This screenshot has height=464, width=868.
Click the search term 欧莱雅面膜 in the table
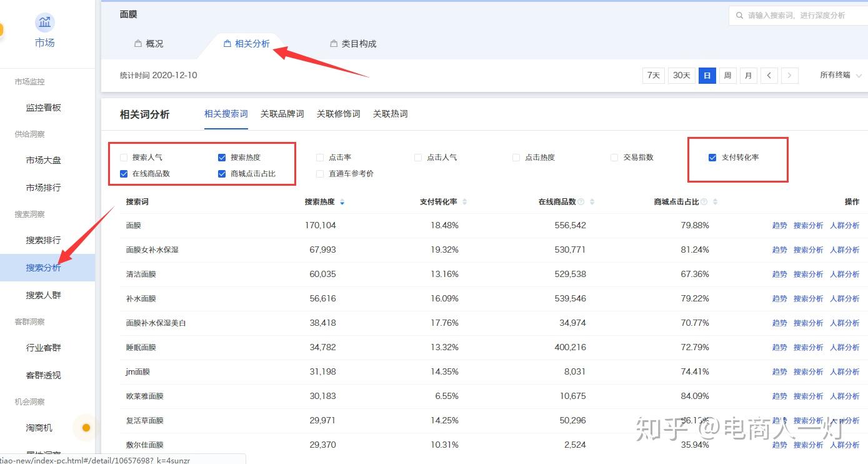point(145,396)
